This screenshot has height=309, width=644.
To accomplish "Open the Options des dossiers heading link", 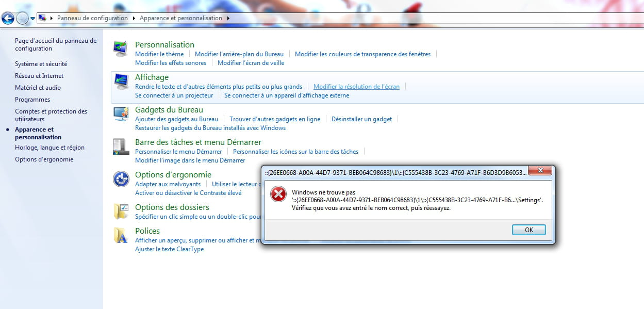I will [x=172, y=207].
